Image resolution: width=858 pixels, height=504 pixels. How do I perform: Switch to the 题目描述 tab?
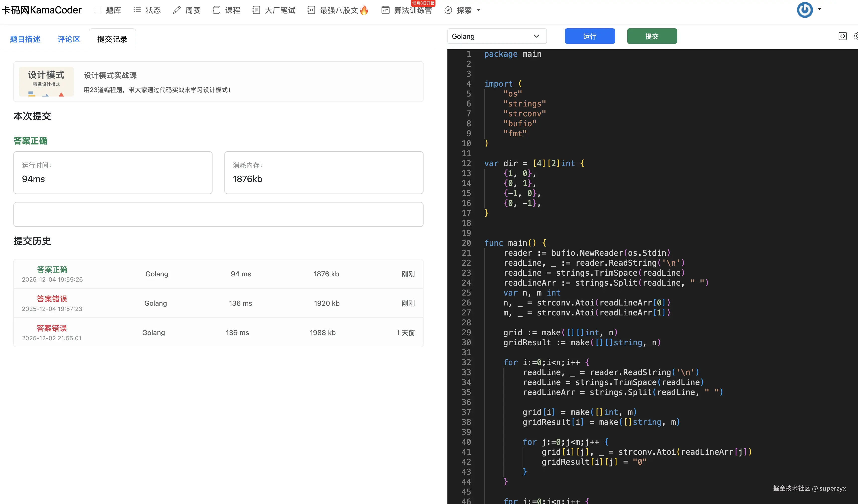pos(25,39)
